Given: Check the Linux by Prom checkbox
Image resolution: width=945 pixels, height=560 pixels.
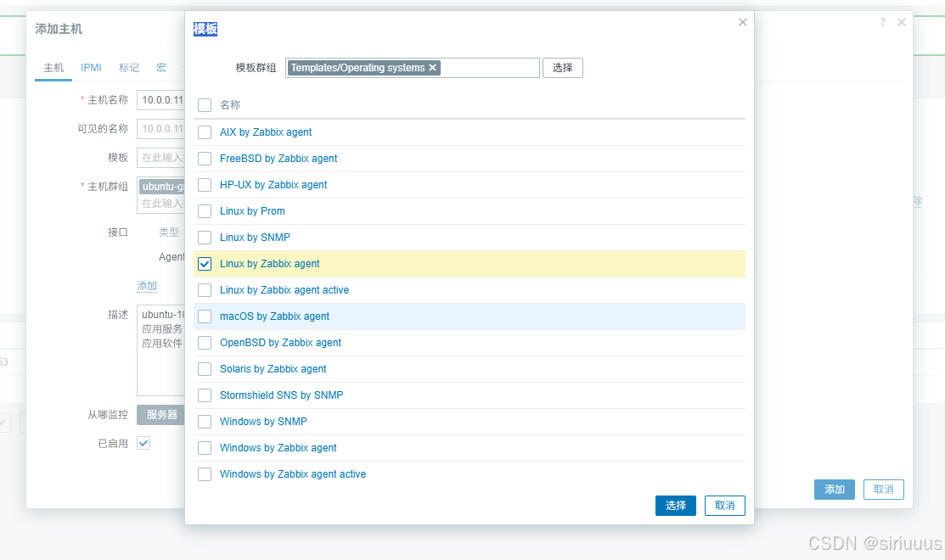Looking at the screenshot, I should tap(205, 211).
